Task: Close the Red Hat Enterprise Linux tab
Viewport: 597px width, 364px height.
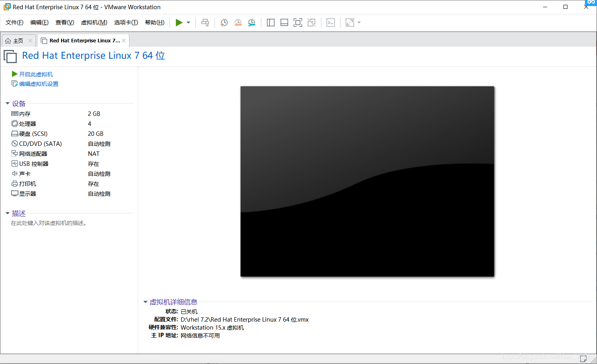Action: [x=124, y=41]
